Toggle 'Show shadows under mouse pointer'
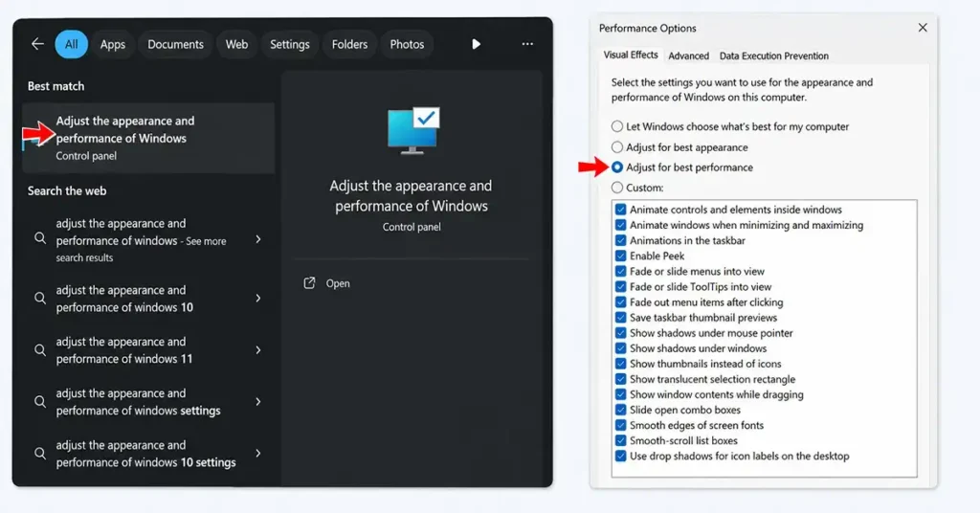Screen dimensions: 980x513 [x=620, y=332]
